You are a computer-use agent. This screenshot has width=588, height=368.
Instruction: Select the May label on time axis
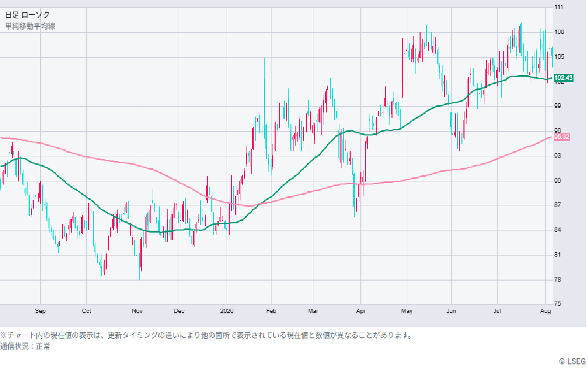(407, 311)
